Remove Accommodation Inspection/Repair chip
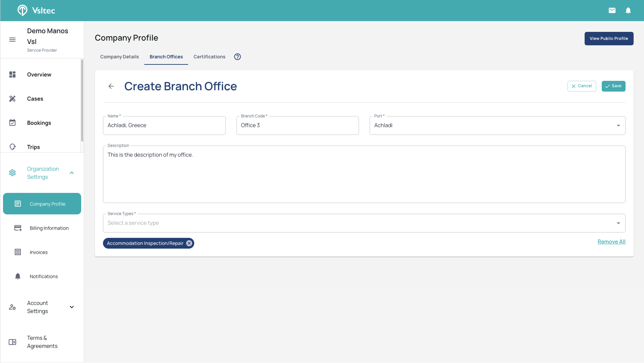The image size is (644, 363). (x=189, y=243)
